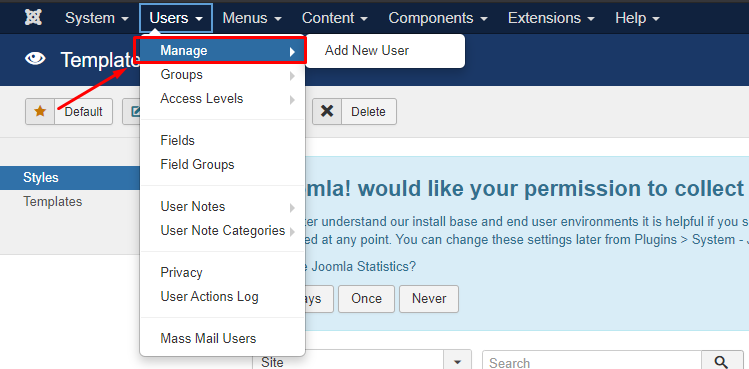Viewport: 749px width, 369px height.
Task: Click the star Default icon
Action: tap(40, 112)
